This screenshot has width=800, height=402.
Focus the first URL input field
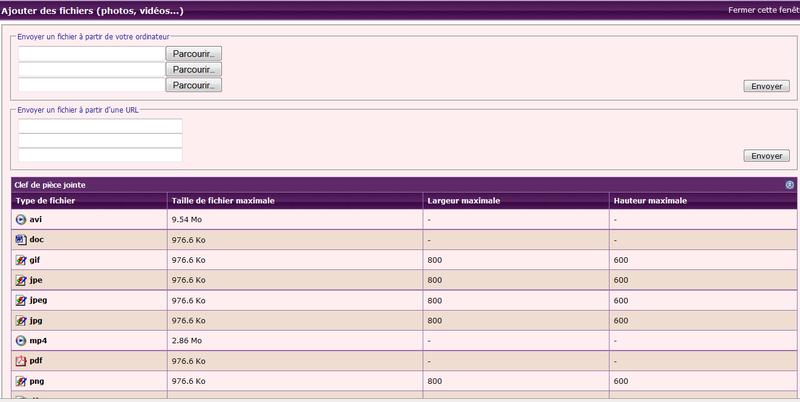[100, 125]
